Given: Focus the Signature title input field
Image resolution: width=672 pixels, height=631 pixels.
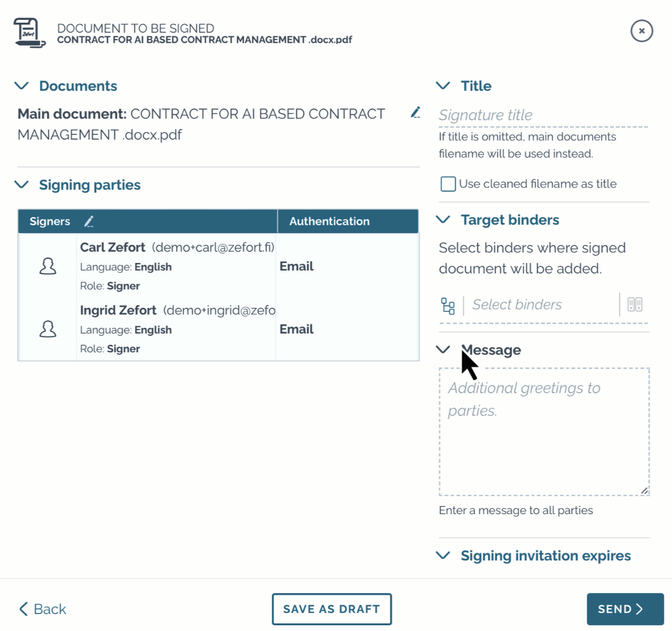Looking at the screenshot, I should pyautogui.click(x=543, y=115).
